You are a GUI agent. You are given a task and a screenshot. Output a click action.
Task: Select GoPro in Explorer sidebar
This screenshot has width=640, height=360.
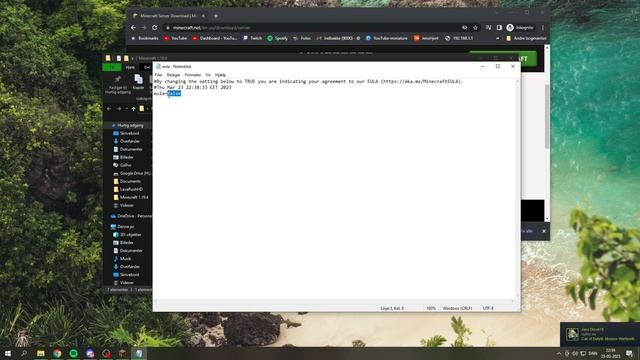(127, 165)
